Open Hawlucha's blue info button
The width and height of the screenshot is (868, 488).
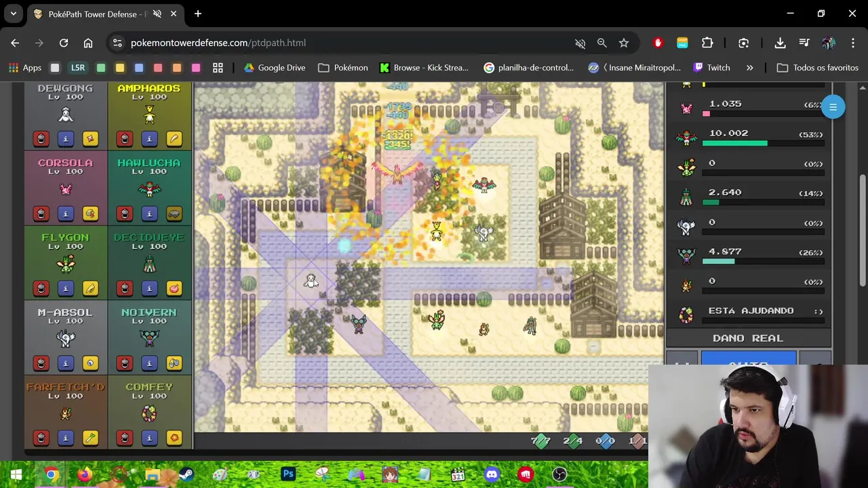pyautogui.click(x=149, y=213)
